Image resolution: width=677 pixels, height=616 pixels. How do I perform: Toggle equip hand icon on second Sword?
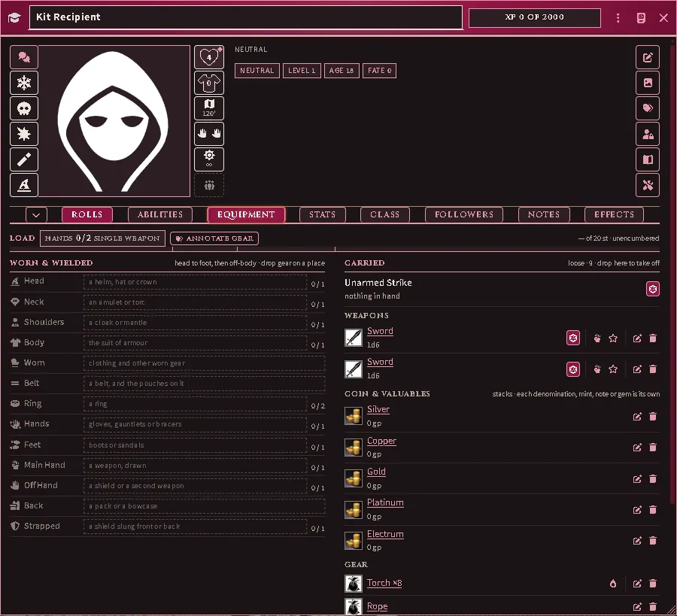tap(597, 369)
